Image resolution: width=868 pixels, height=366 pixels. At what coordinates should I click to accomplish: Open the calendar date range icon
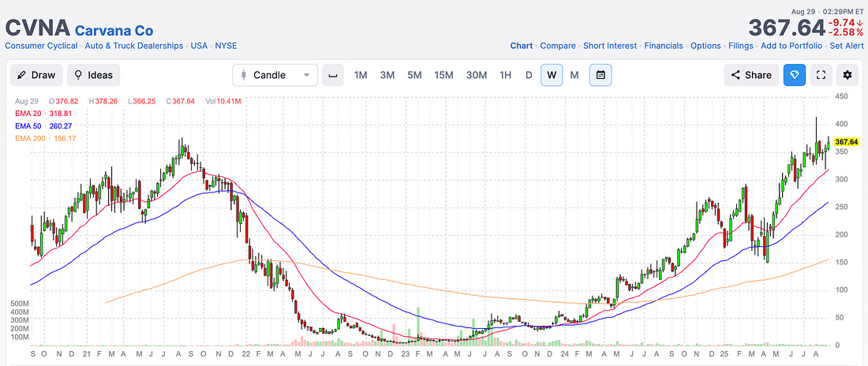point(600,75)
